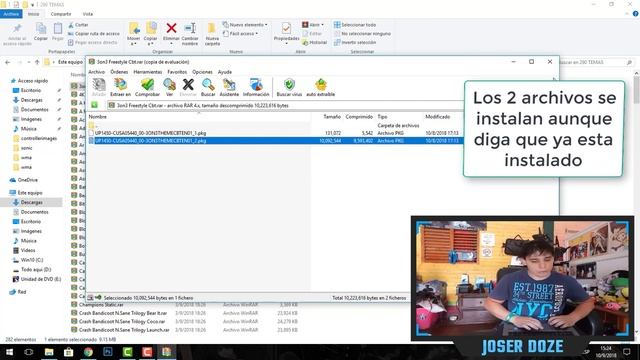The image size is (640, 360).
Task: Click No seleccionar ninguno
Action: click(362, 33)
